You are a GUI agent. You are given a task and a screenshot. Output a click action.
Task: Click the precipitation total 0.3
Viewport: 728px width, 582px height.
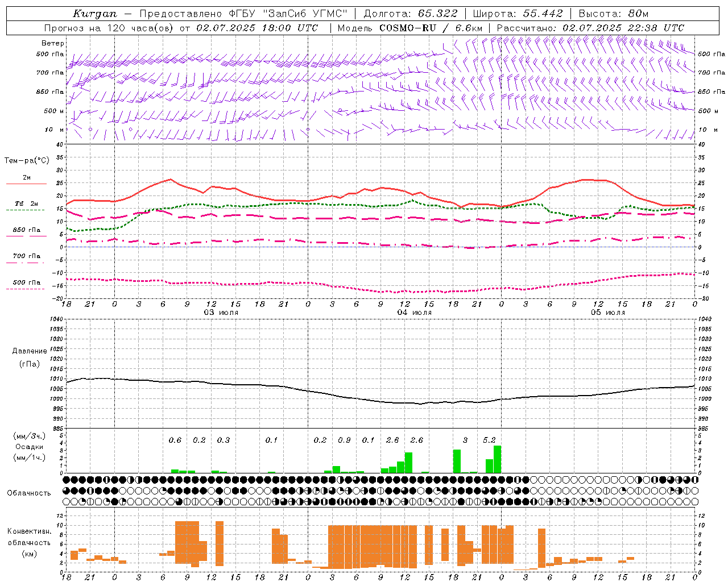tap(224, 440)
